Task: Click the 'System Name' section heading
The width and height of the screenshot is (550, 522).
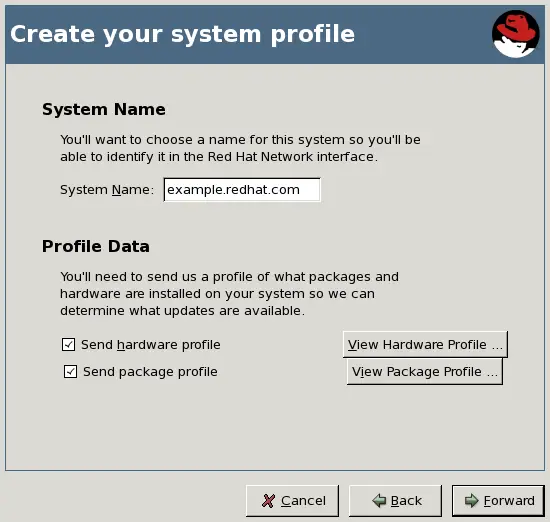Action: [x=104, y=109]
